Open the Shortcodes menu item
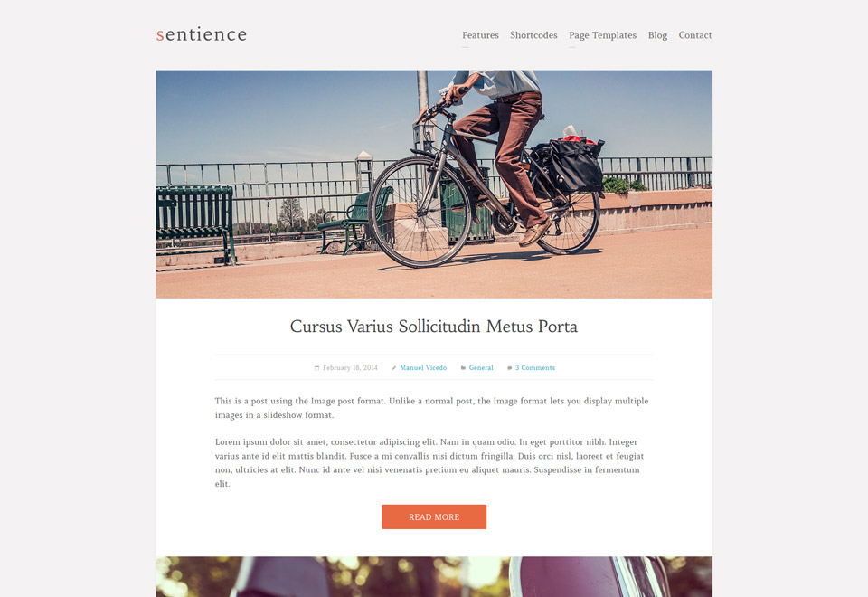 pyautogui.click(x=533, y=35)
